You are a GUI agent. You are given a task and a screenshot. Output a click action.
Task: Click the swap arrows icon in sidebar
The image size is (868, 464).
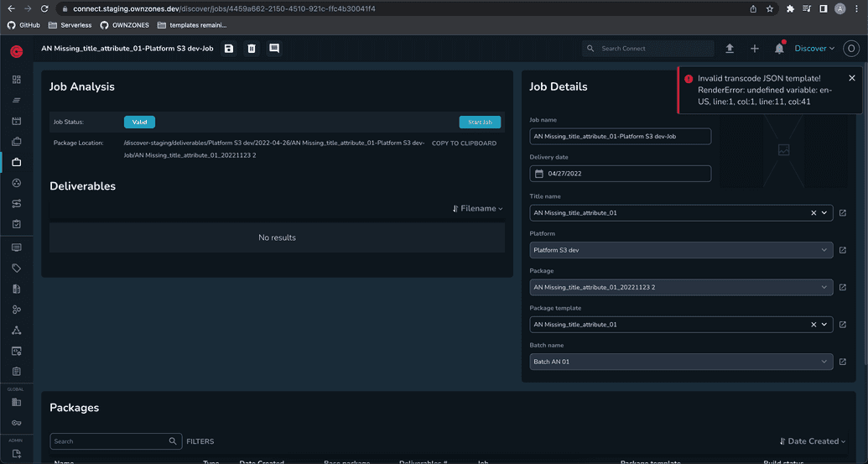pyautogui.click(x=17, y=204)
